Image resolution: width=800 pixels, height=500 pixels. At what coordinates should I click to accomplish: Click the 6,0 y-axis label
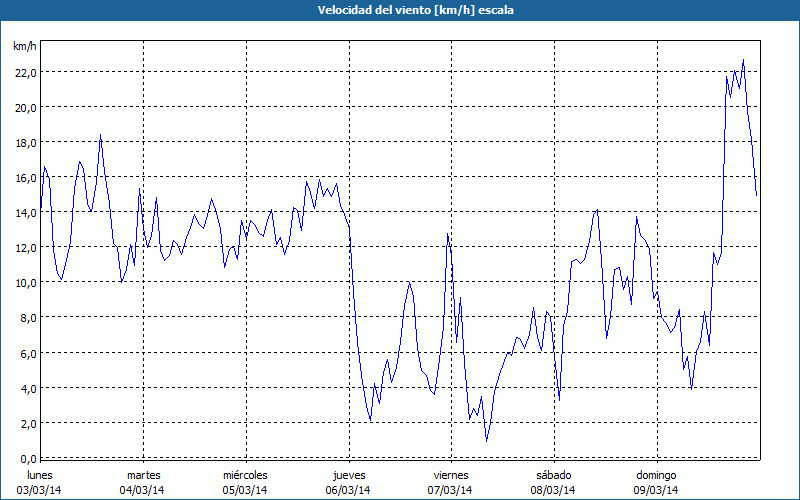point(27,353)
